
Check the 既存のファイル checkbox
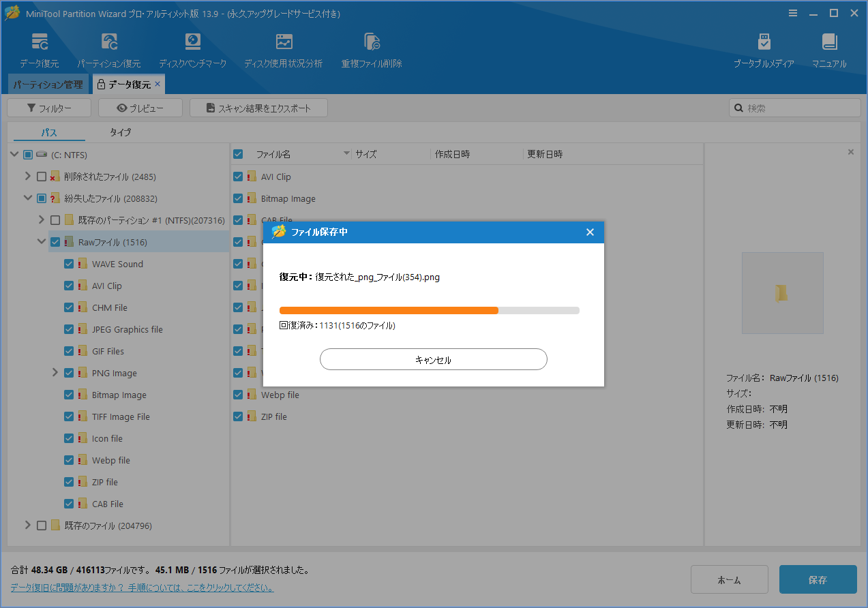coord(42,526)
